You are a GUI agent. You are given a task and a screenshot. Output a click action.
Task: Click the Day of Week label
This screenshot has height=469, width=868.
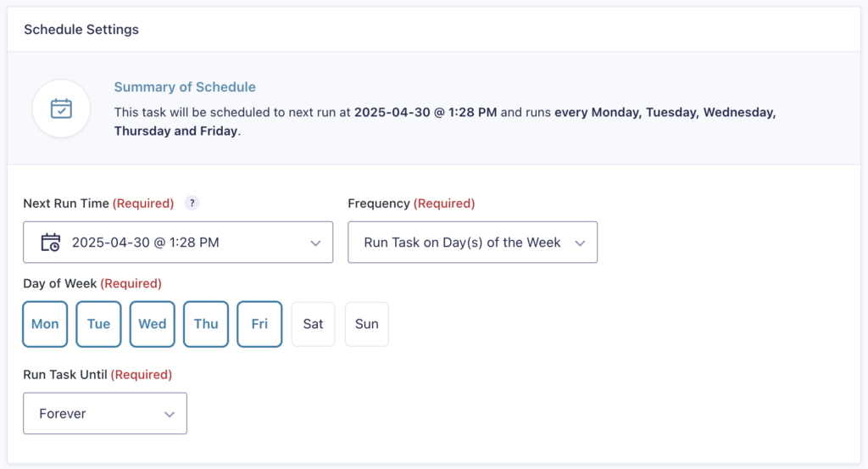coord(60,283)
